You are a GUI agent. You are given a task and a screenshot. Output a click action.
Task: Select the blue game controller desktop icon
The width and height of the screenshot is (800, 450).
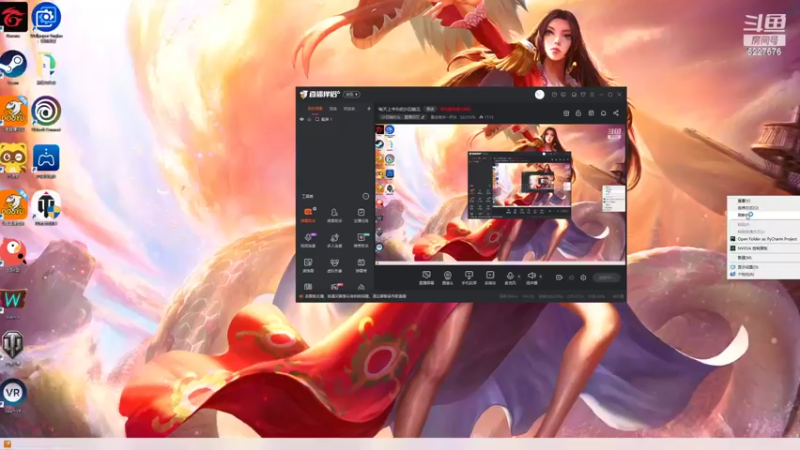(46, 160)
